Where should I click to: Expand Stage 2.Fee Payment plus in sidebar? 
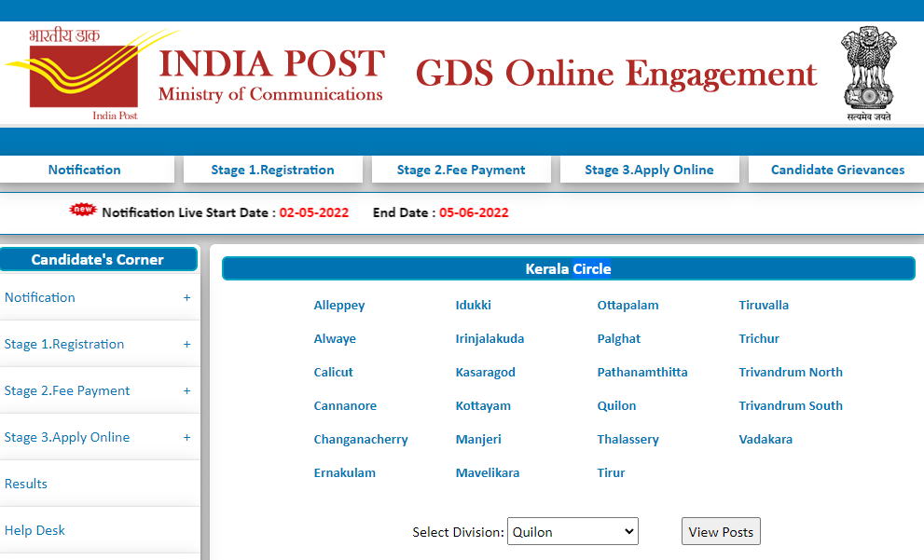186,391
